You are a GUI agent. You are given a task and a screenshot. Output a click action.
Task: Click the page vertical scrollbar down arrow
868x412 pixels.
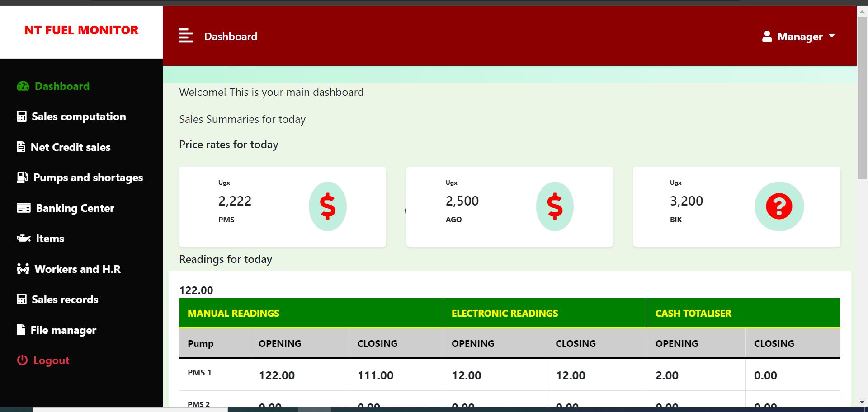[x=862, y=402]
